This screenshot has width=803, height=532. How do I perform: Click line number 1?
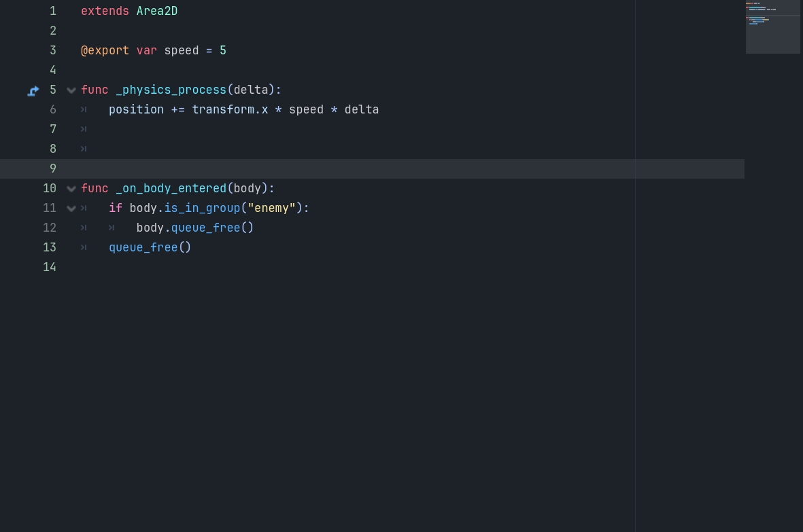click(x=52, y=11)
